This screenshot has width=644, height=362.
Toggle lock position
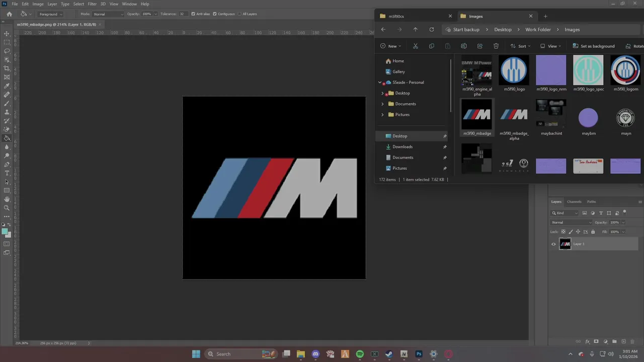click(578, 232)
